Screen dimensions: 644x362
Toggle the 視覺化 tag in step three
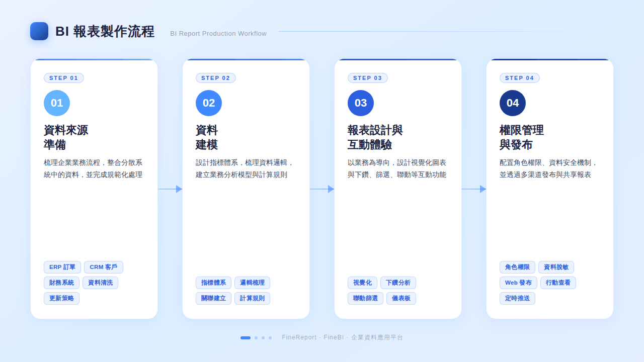coord(362,283)
